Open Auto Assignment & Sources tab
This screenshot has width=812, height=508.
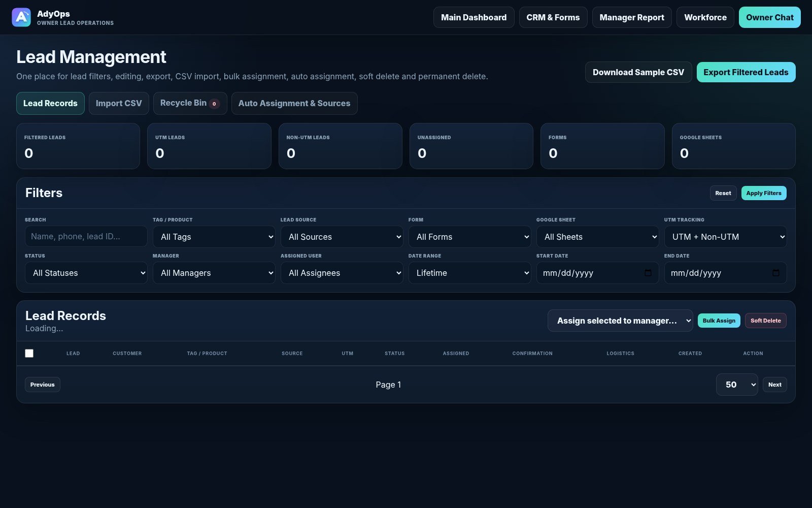click(294, 103)
